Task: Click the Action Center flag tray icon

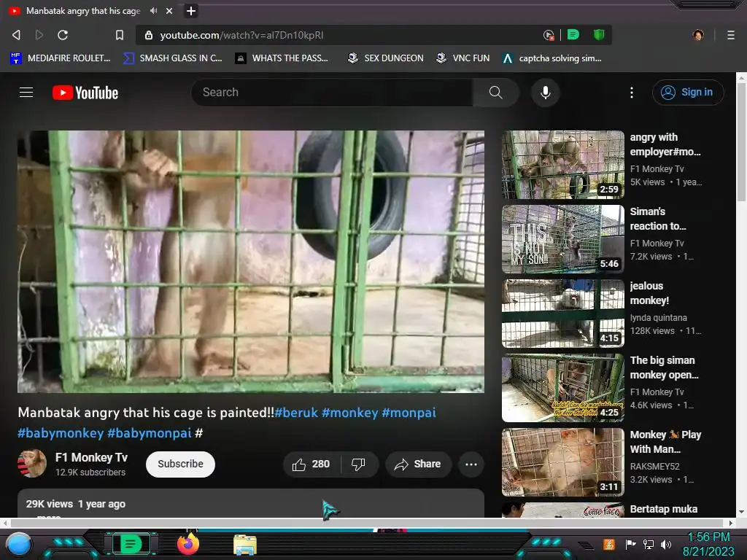Action: point(630,544)
